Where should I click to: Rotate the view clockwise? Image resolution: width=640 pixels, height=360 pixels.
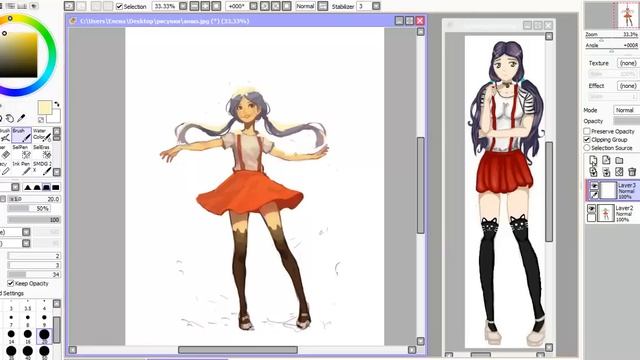(x=276, y=6)
